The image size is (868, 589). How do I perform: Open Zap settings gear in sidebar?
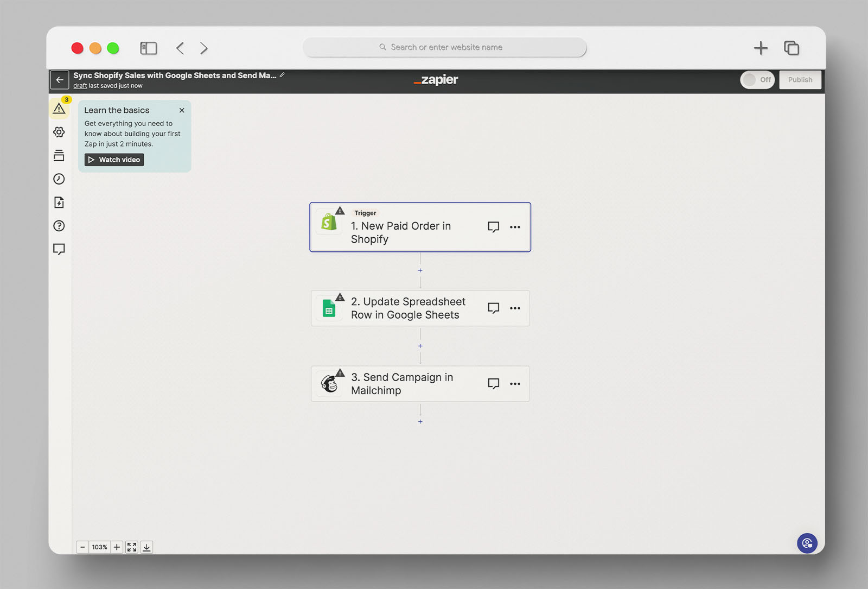coord(59,132)
